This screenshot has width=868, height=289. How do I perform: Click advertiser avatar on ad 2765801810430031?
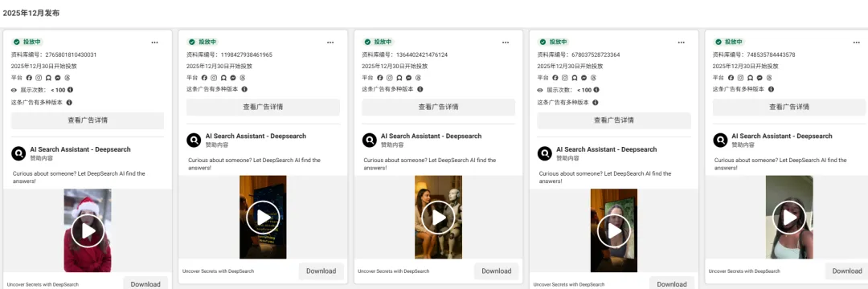point(18,153)
